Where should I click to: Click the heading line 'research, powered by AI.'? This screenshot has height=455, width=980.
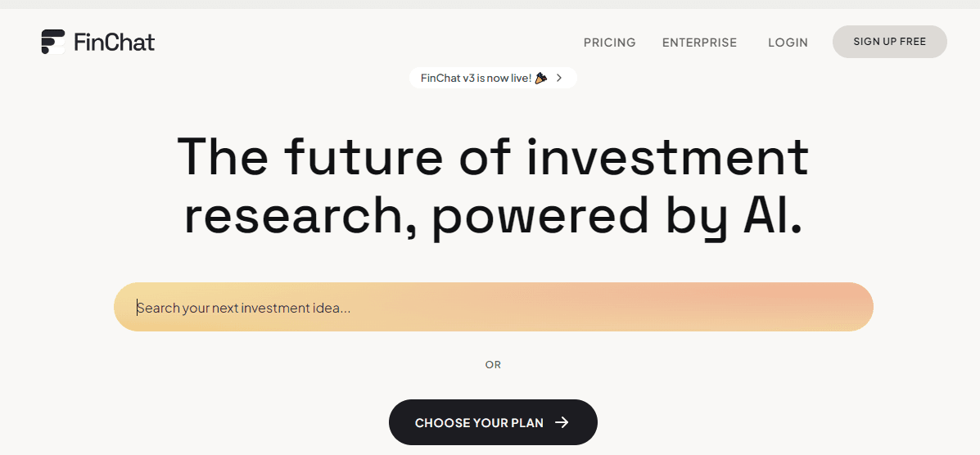coord(492,216)
